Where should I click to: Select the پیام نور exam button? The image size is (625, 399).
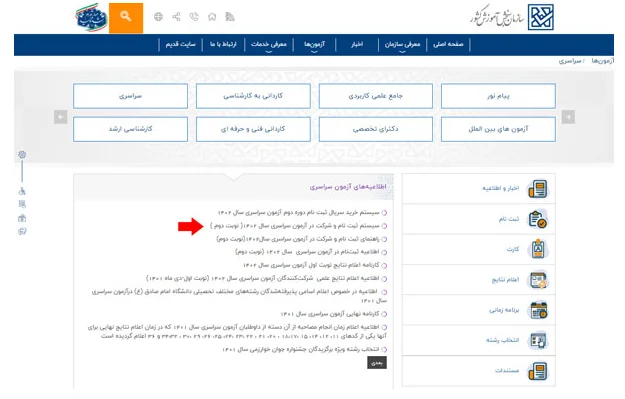498,96
